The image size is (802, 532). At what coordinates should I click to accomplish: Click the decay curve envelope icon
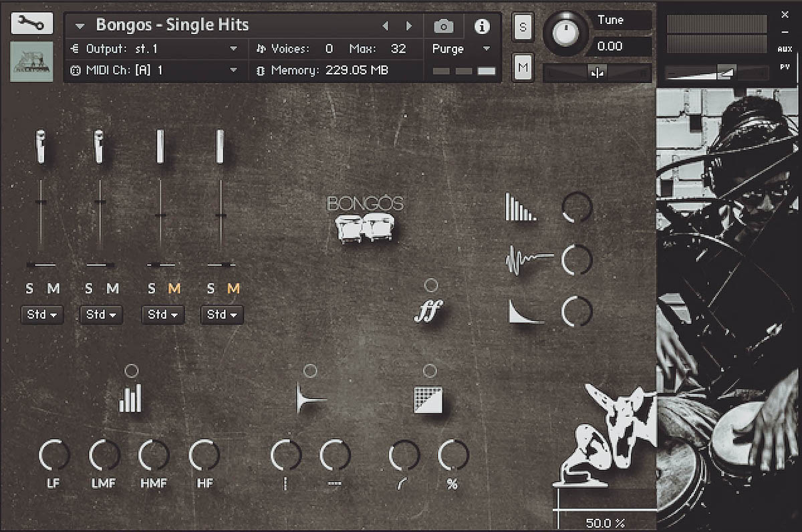[525, 312]
